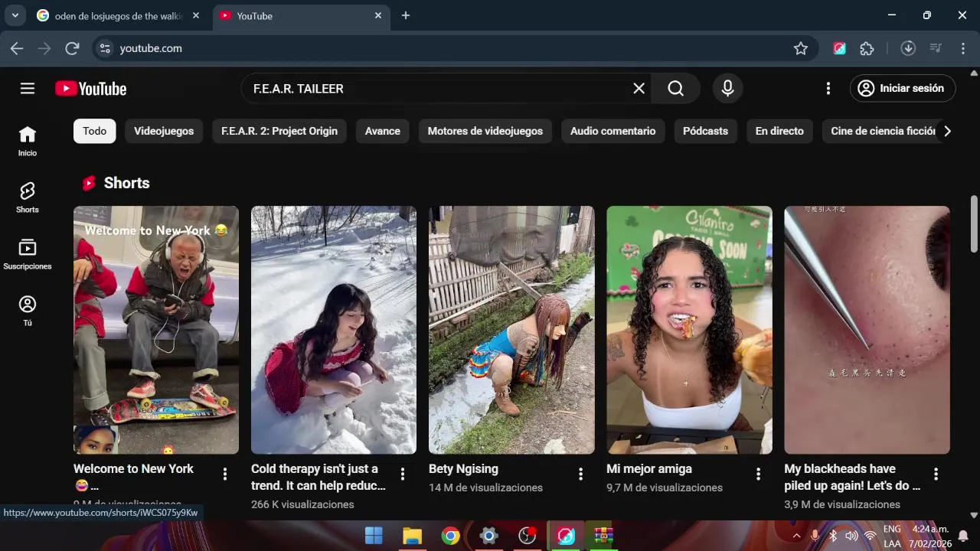Go to Inicio in the sidebar
Screen dimensions: 980x551
click(x=28, y=142)
